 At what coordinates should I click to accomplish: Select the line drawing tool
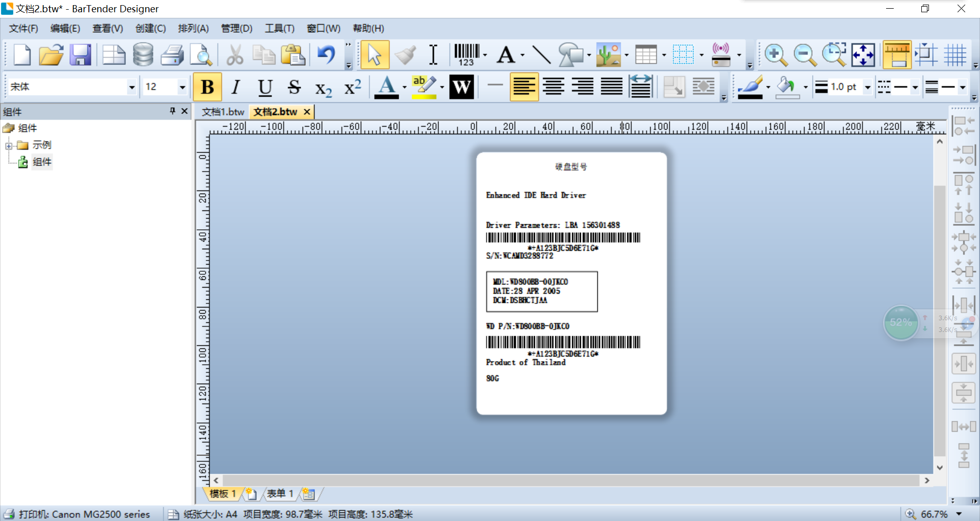tap(542, 55)
